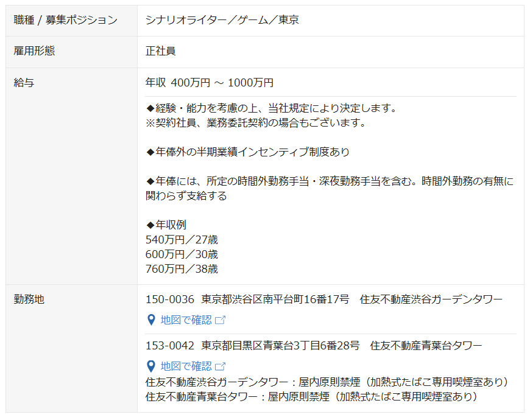Select the シナリオライター／ゲーム／東京 position text
This screenshot has width=530, height=420.
click(222, 20)
